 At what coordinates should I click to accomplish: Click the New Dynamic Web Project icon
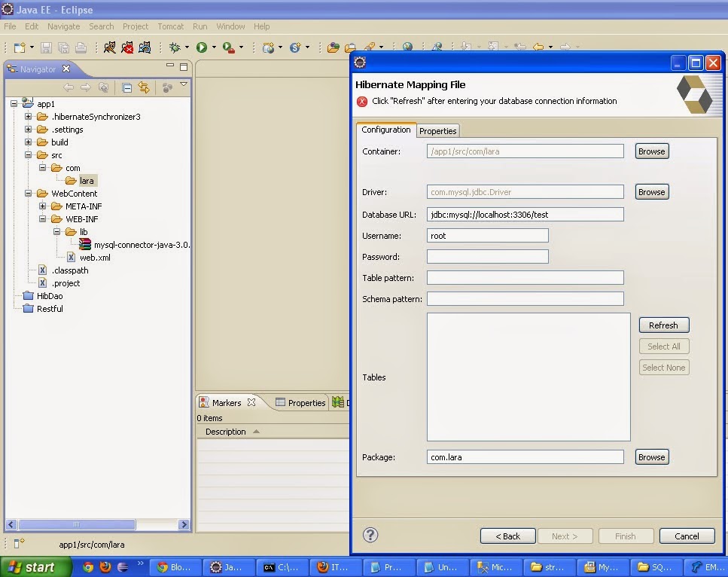tap(268, 47)
